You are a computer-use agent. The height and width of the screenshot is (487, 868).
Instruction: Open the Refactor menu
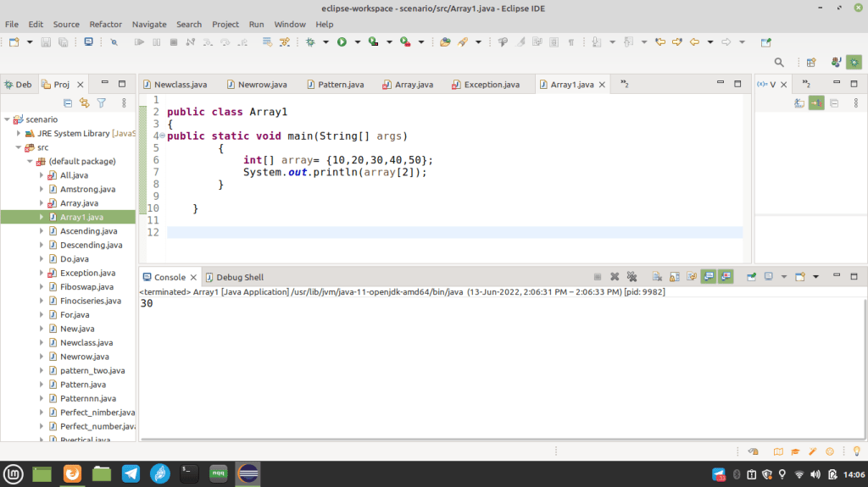[x=105, y=25]
